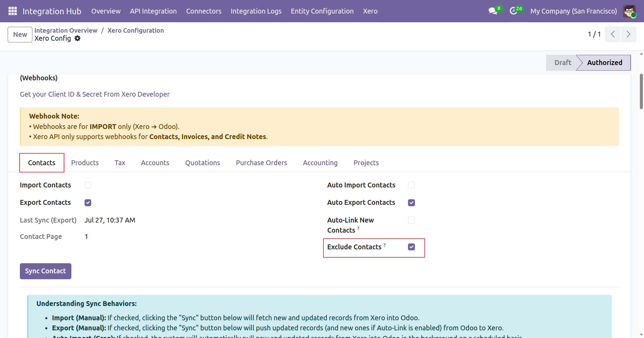Image resolution: width=644 pixels, height=338 pixels.
Task: Uncheck the Auto Export Contacts checkbox
Action: (411, 203)
